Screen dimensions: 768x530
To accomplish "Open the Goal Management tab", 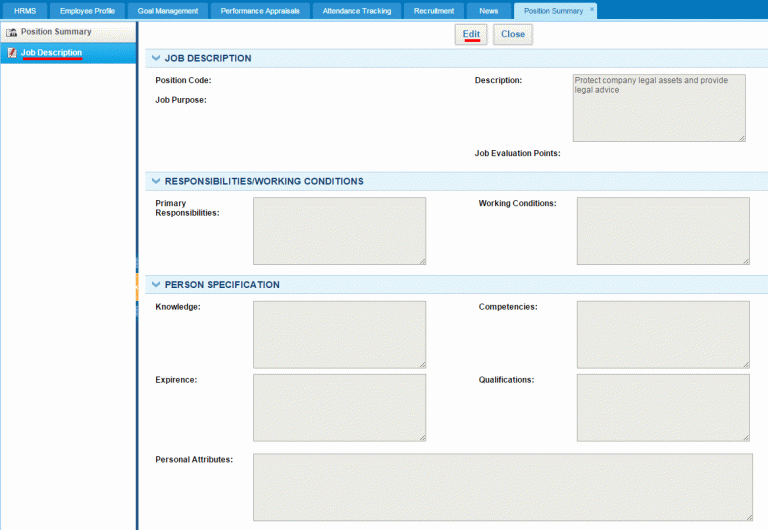I will (168, 11).
